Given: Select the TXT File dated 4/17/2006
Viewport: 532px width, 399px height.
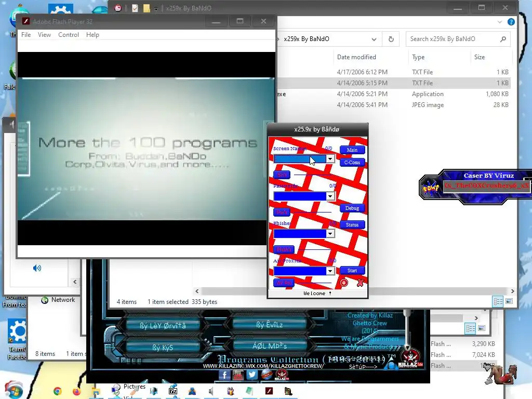Looking at the screenshot, I should pos(394,72).
